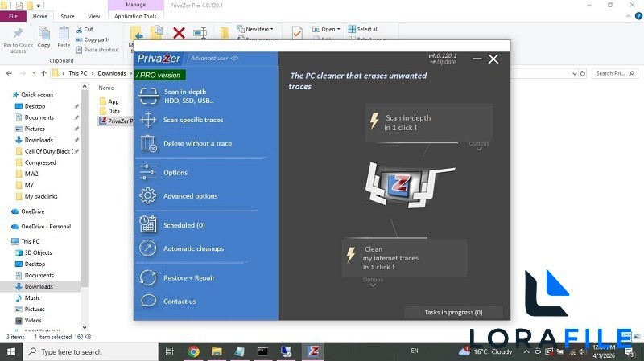The height and width of the screenshot is (361, 644).
Task: Click the Explorer help question mark icon
Action: point(638,16)
